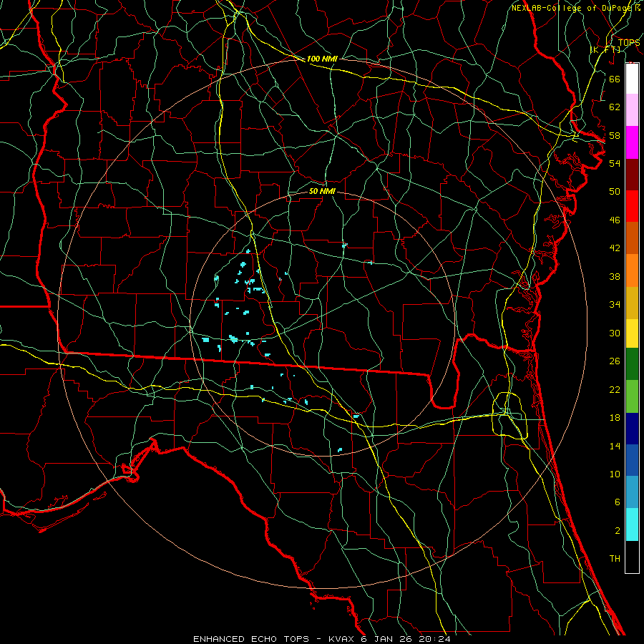Click the magenta legend swatch
Image resolution: width=644 pixels, height=644 pixels.
pos(632,142)
